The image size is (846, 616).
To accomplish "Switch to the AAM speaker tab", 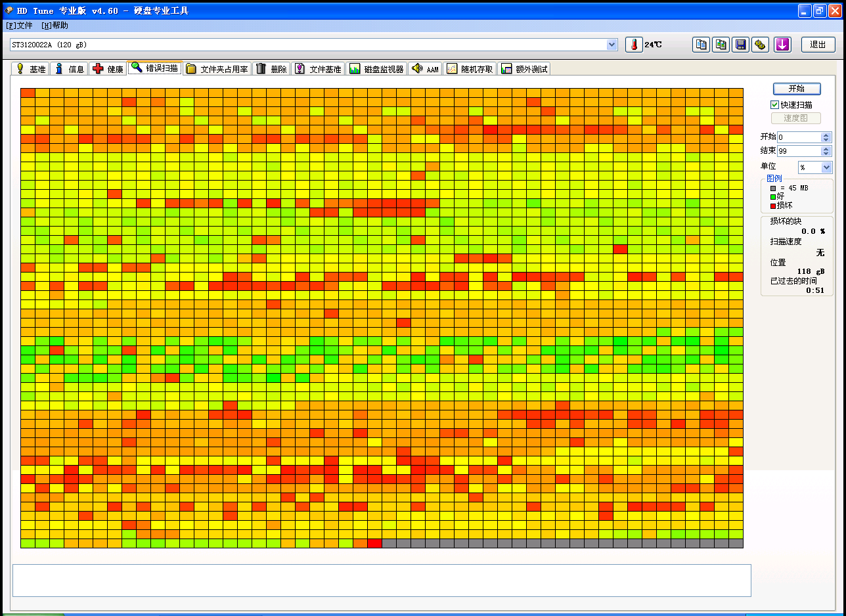I will coord(425,69).
